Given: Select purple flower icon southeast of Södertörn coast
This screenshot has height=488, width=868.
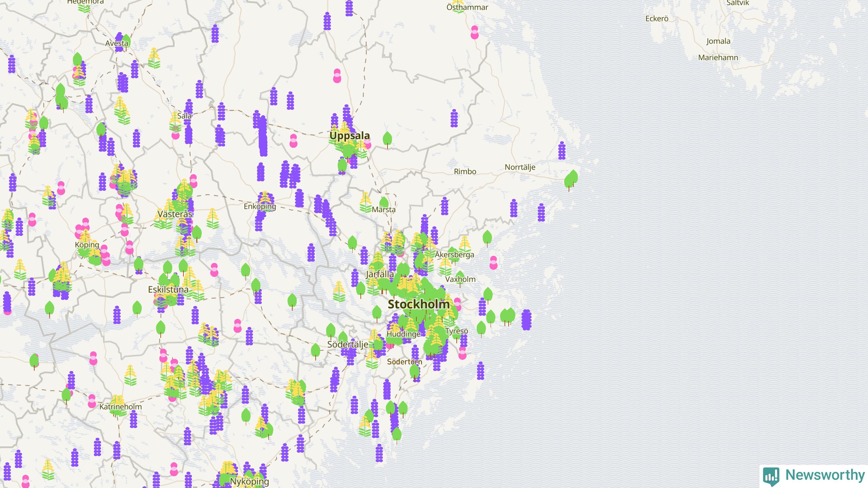Looking at the screenshot, I should tap(480, 370).
